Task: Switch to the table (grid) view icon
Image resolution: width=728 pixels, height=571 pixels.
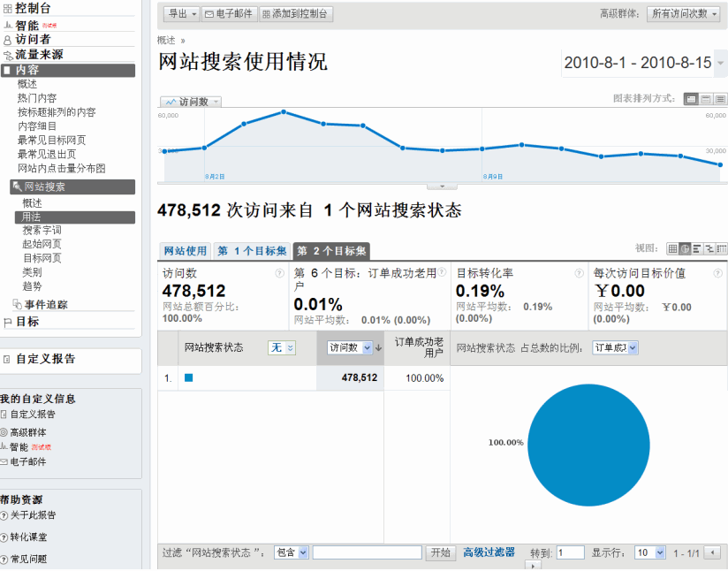Action: [x=672, y=249]
